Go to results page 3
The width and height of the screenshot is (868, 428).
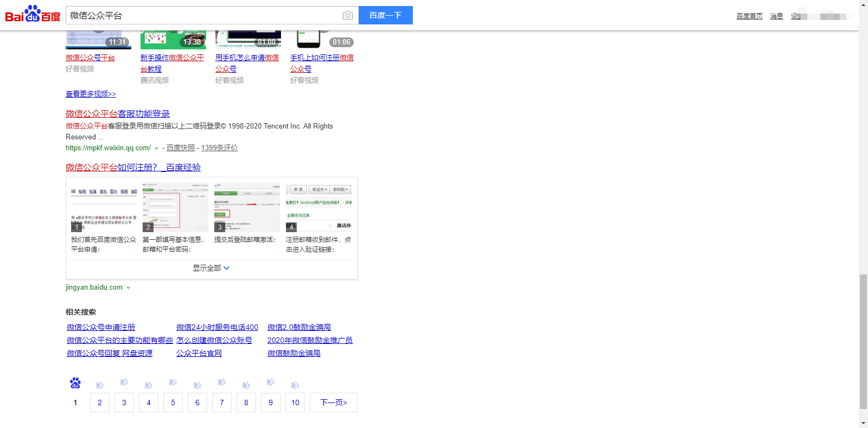point(124,403)
